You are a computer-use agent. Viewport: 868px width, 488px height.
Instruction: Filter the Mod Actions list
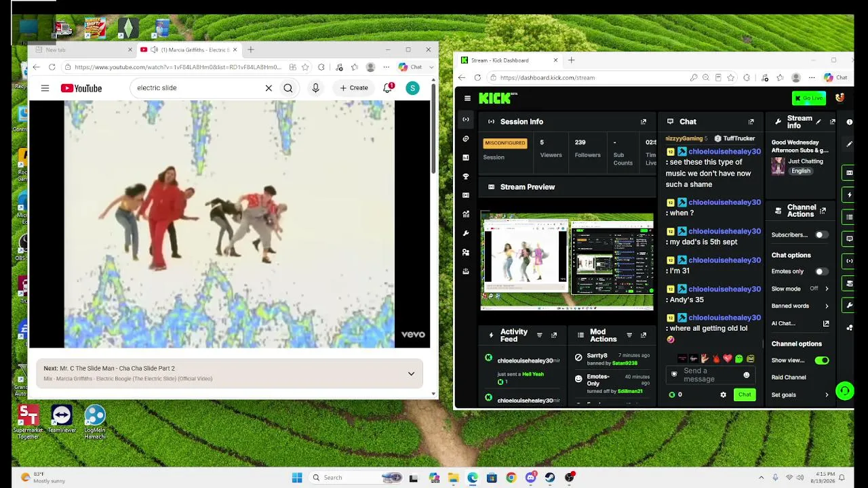(x=629, y=335)
